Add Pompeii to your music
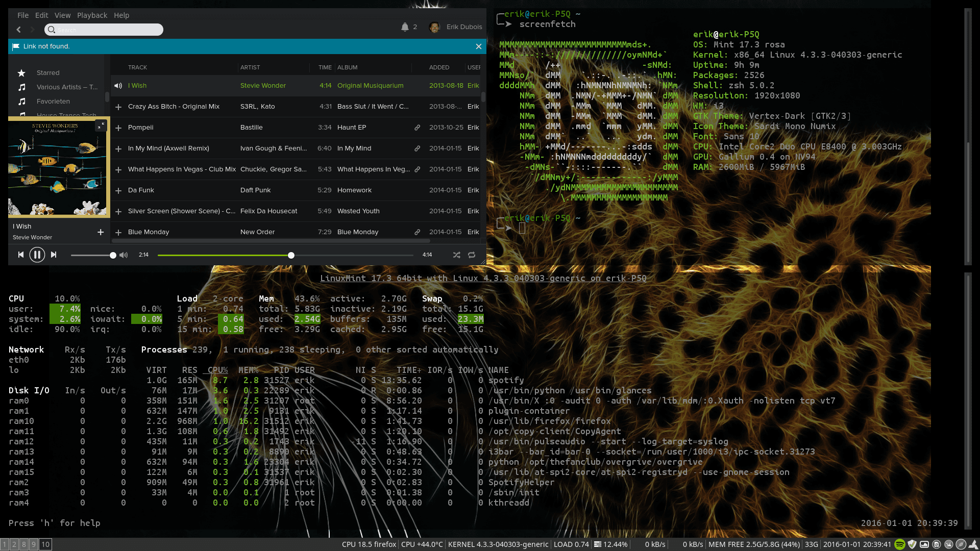 coord(118,128)
